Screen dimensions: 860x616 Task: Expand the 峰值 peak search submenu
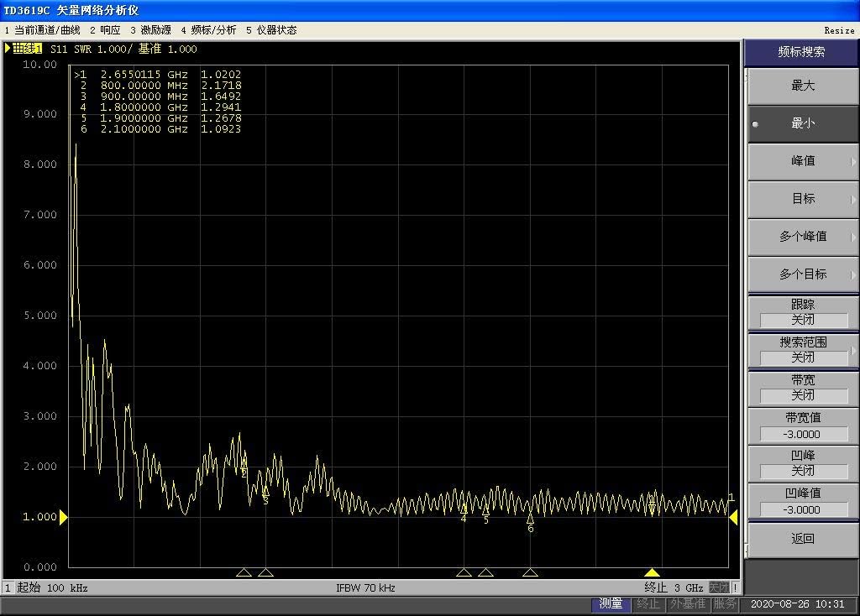[803, 161]
